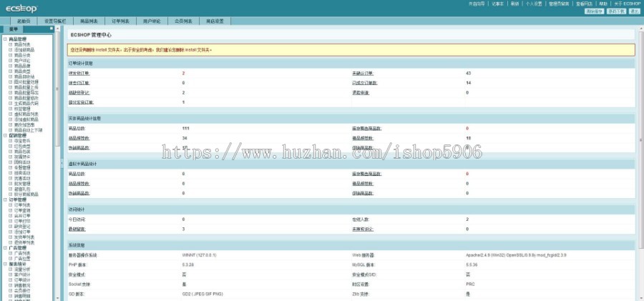Image resolution: width=644 pixels, height=301 pixels.
Task: Open 添加新商品 in sidebar
Action: coord(24,49)
